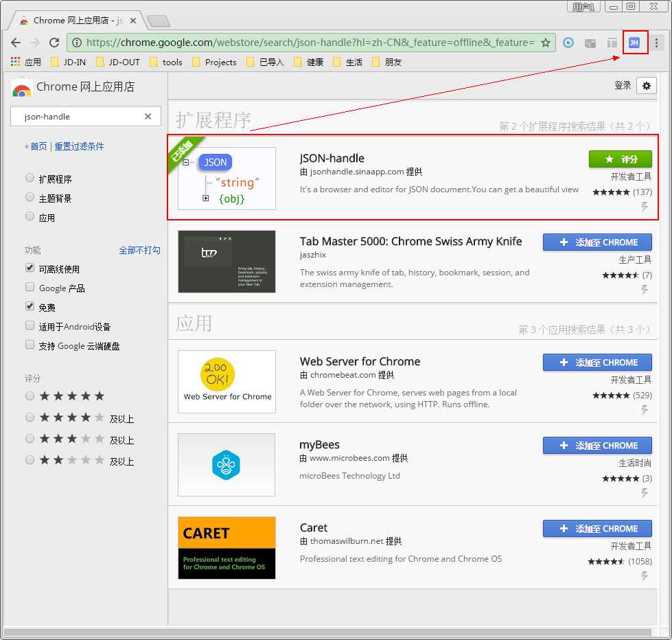672x640 pixels.
Task: Click offline lightning icon for JSON-handle
Action: point(644,207)
